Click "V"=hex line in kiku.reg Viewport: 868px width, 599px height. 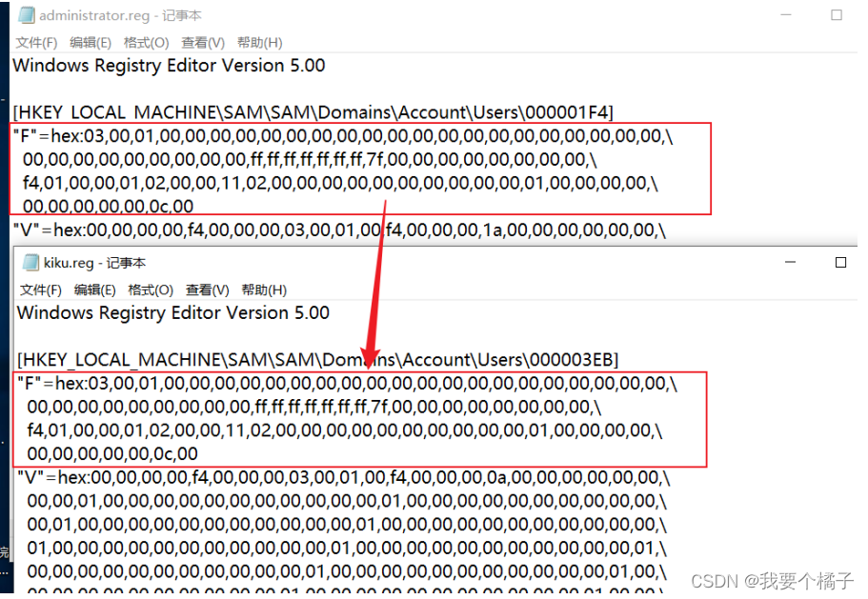[344, 477]
